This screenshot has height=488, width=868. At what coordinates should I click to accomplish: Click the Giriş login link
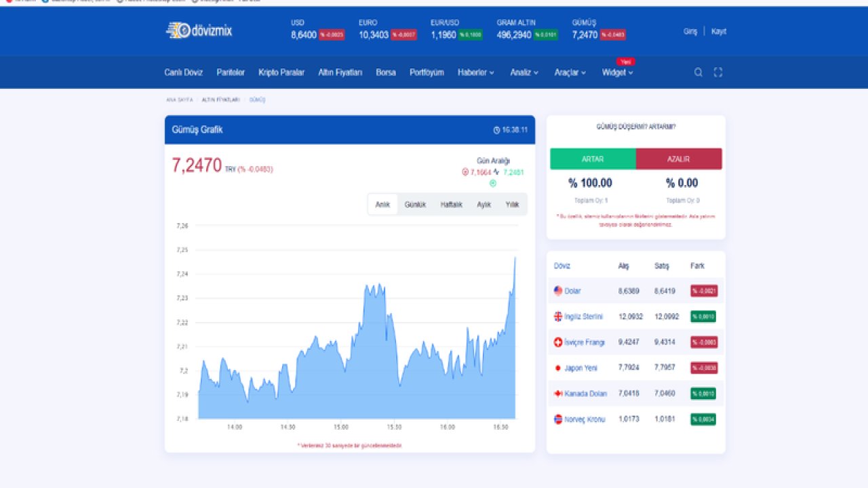coord(690,31)
